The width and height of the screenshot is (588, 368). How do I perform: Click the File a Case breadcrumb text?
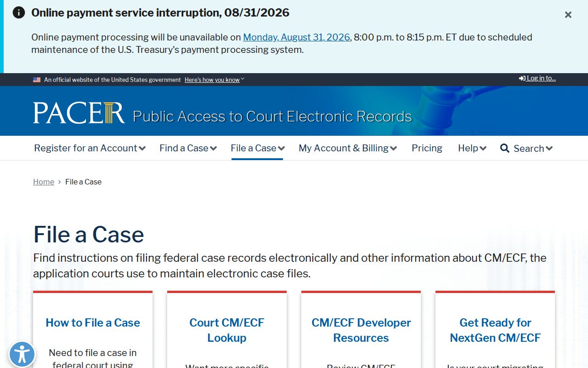(84, 182)
